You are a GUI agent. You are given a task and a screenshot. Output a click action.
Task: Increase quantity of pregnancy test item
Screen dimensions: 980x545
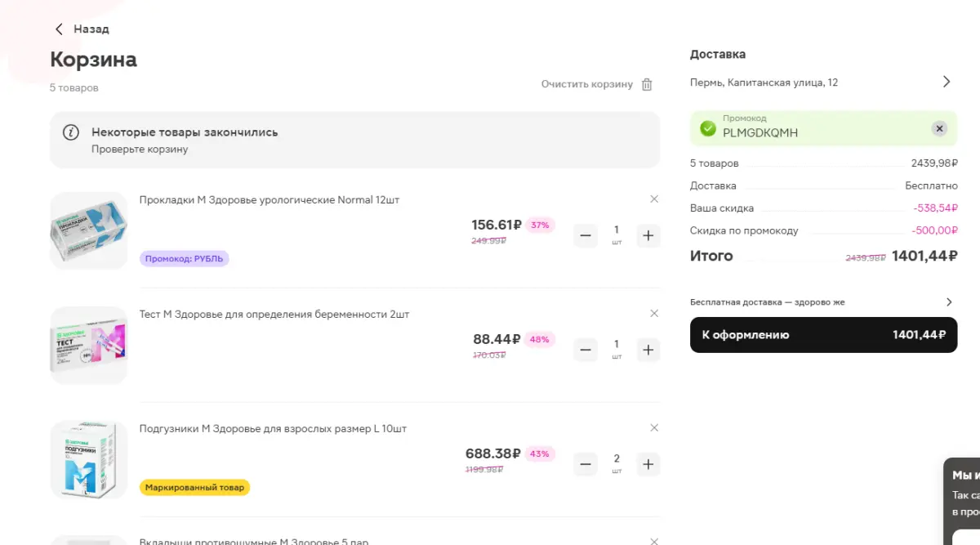648,351
